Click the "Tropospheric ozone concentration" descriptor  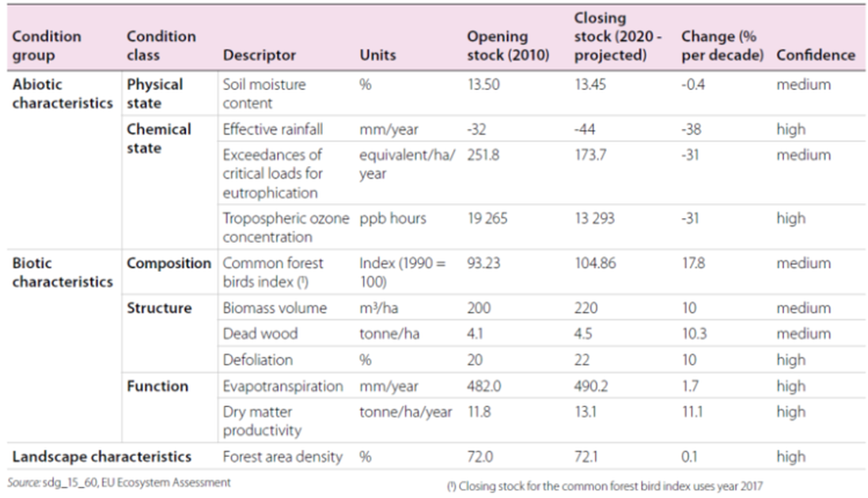285,228
